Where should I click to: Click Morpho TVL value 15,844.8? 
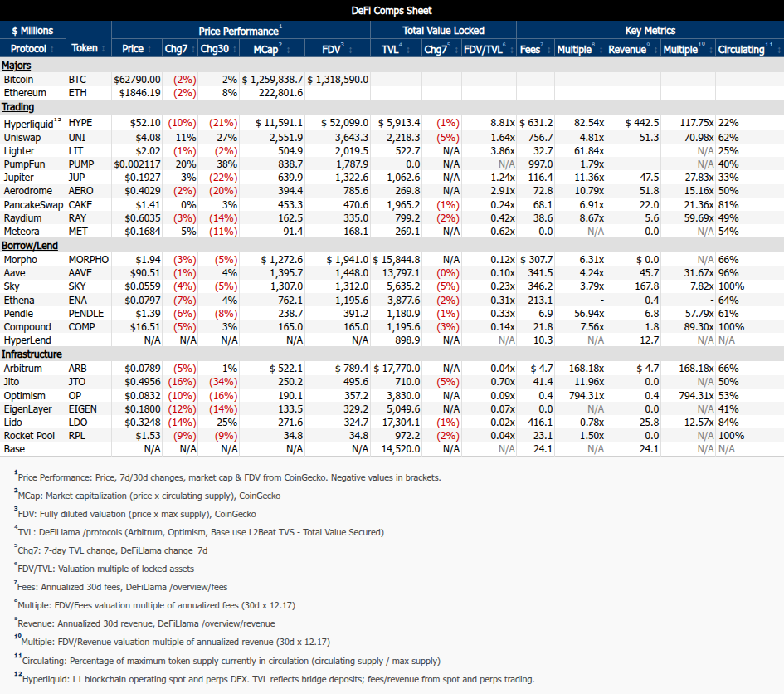pyautogui.click(x=397, y=260)
